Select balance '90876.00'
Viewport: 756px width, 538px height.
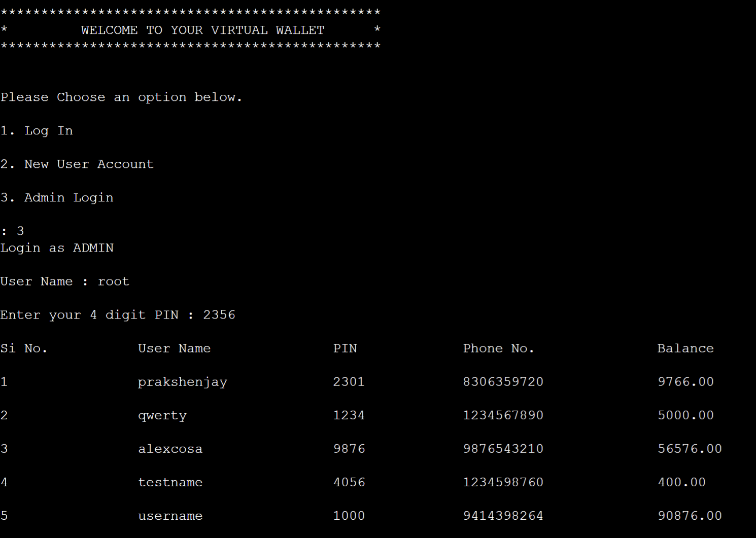pos(690,516)
